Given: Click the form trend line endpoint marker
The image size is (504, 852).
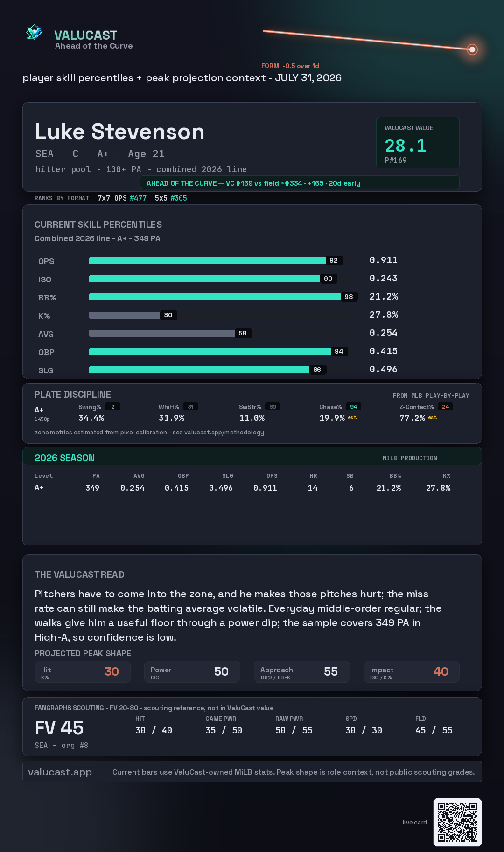Looking at the screenshot, I should (472, 49).
